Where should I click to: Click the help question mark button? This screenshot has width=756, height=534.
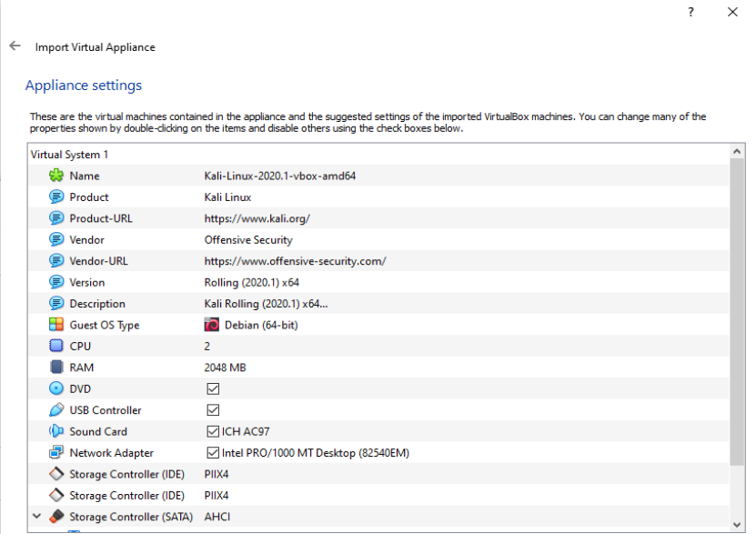pyautogui.click(x=691, y=13)
